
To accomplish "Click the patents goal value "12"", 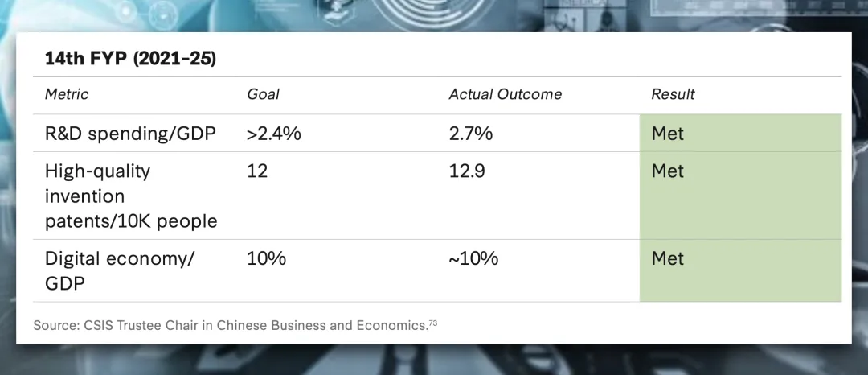I will pos(257,171).
